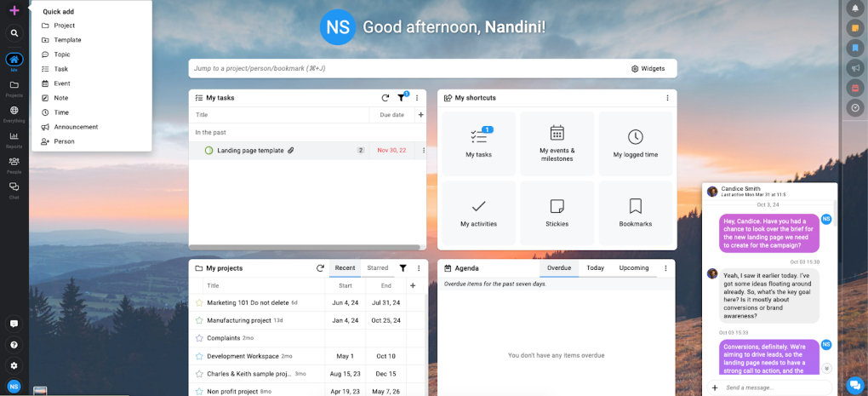Open the bookmarks icon in right bar

click(x=855, y=48)
